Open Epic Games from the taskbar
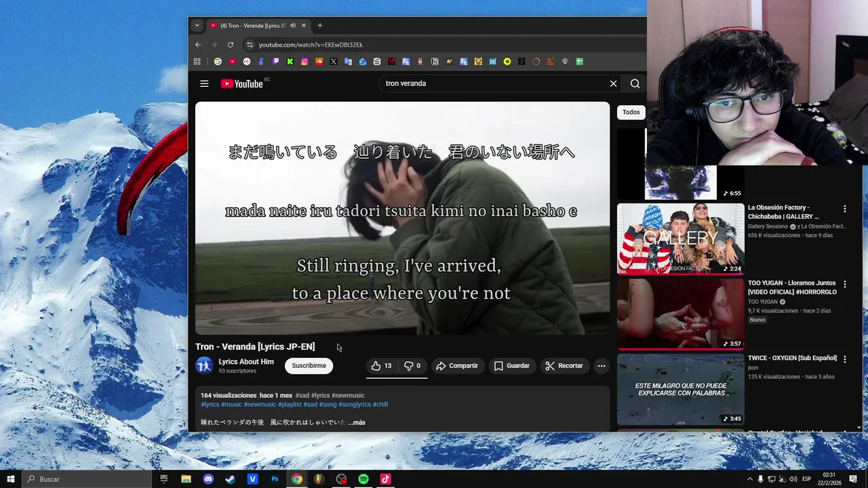Viewport: 868px width, 488px height. click(x=163, y=479)
